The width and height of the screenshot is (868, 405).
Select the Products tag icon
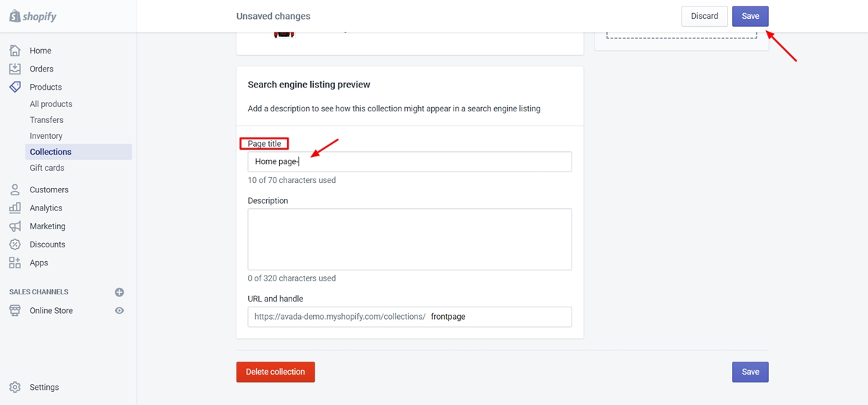click(15, 87)
